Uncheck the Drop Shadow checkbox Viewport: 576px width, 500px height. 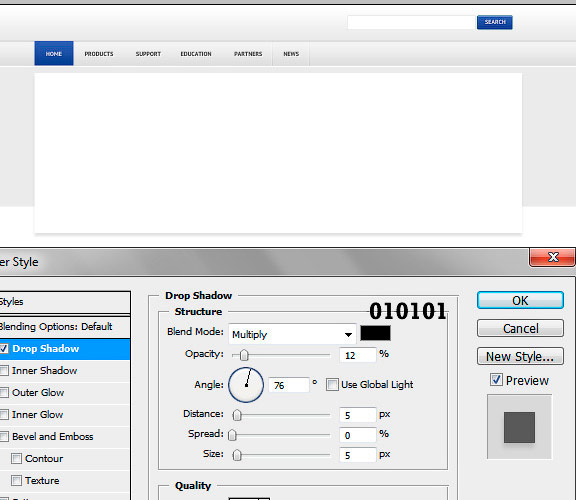[x=4, y=349]
